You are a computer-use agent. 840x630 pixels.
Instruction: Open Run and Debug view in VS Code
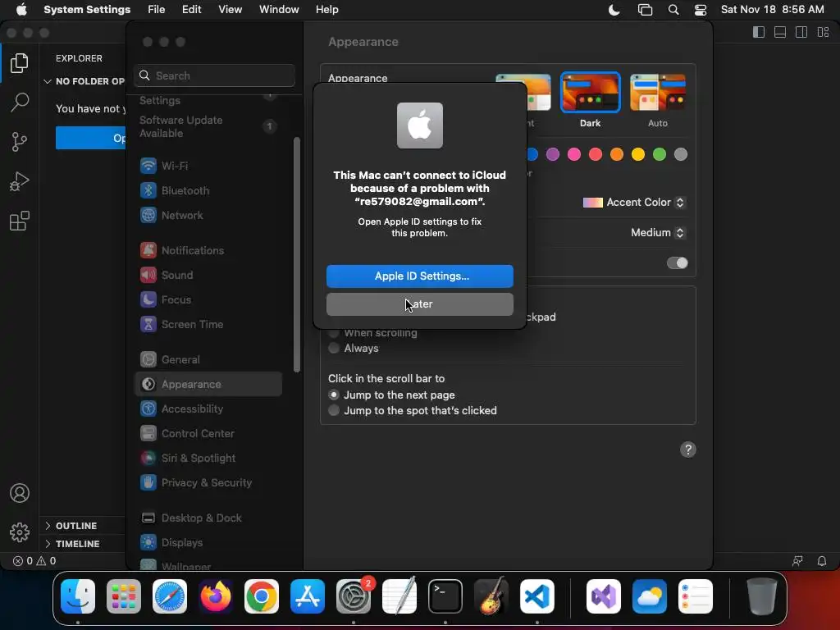[20, 181]
